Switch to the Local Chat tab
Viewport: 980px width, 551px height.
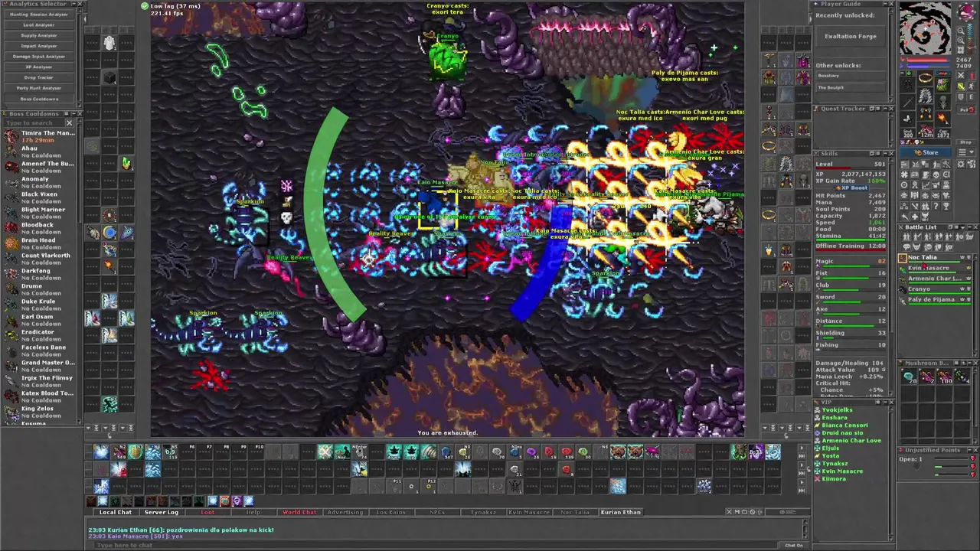coord(116,512)
